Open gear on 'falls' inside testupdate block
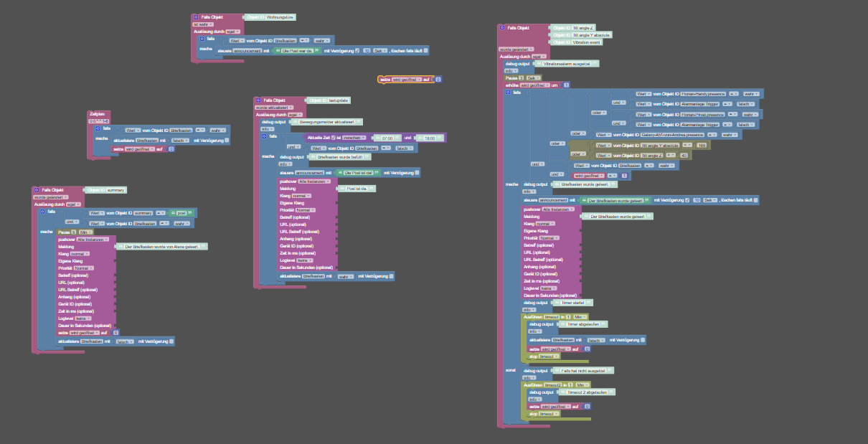The height and width of the screenshot is (444, 868). tap(265, 136)
